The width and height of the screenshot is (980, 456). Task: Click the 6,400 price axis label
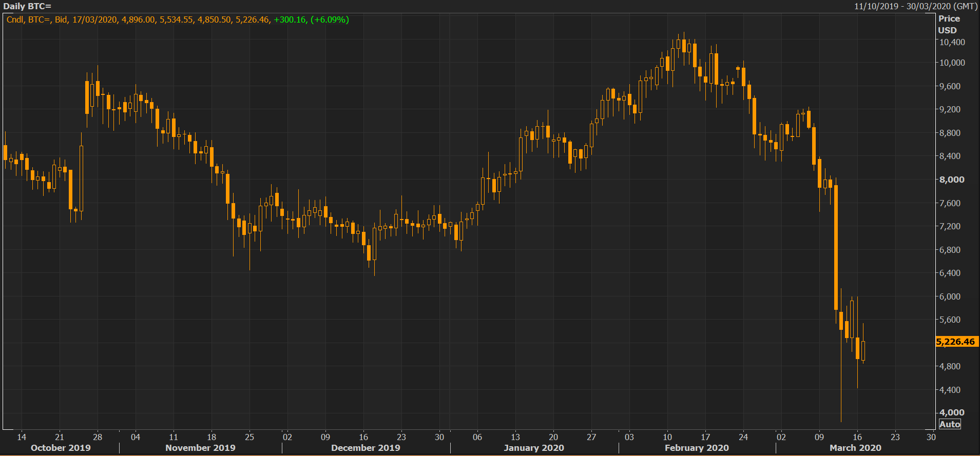[x=950, y=273]
